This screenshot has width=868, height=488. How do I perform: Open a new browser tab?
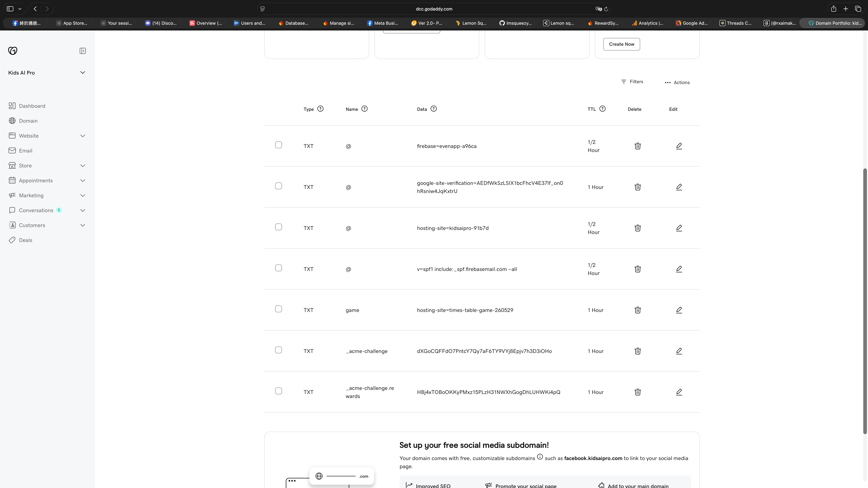pos(846,9)
